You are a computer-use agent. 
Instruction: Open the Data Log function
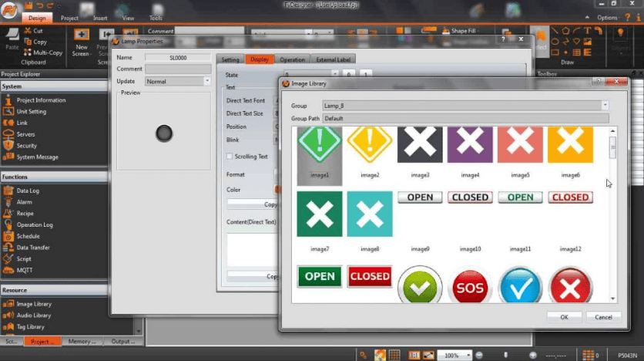click(29, 191)
